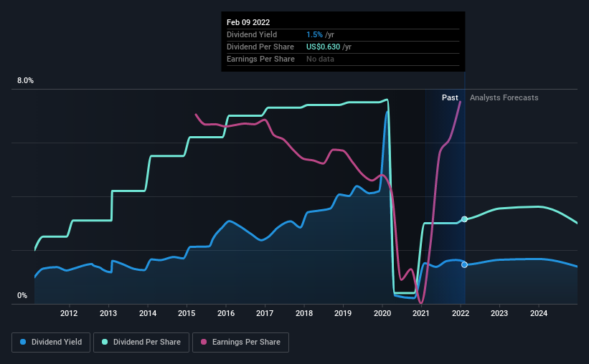Click the No data earnings value
This screenshot has height=364, width=589.
pos(320,59)
